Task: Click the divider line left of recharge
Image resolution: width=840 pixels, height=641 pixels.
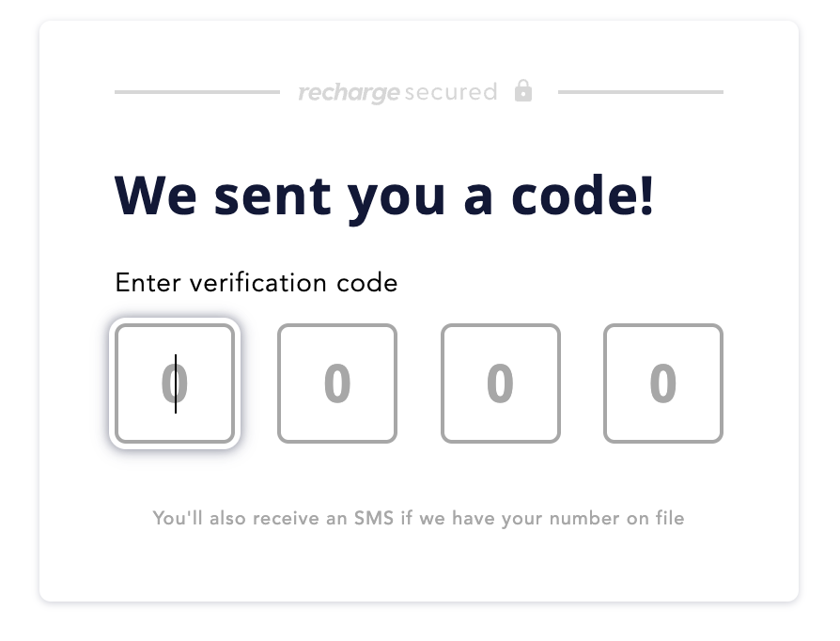Action: (x=197, y=92)
